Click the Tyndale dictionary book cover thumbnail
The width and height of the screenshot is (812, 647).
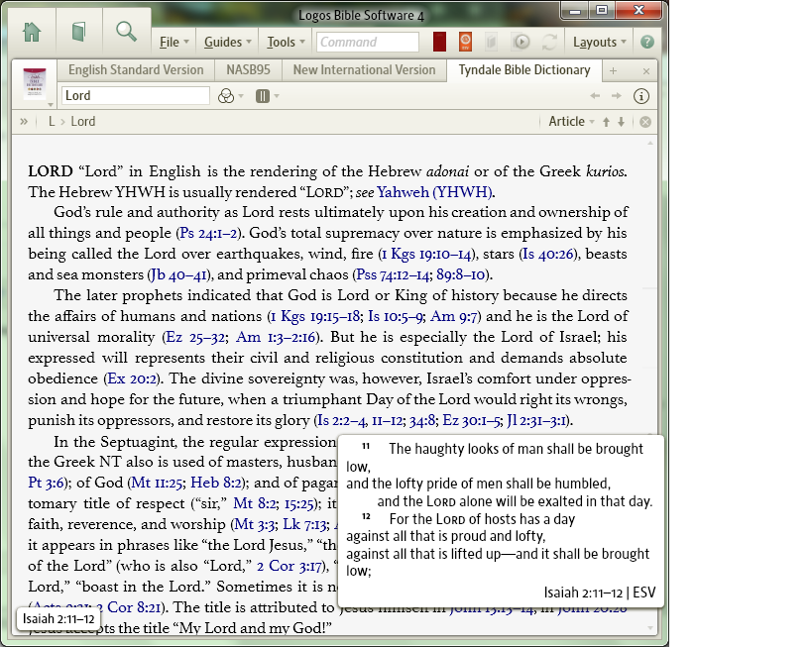coord(34,83)
